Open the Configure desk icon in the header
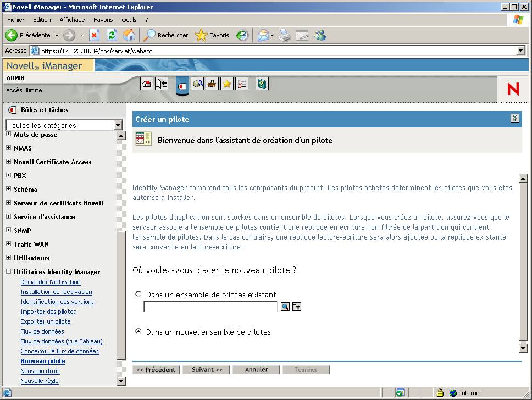The height and width of the screenshot is (400, 532). pos(212,84)
